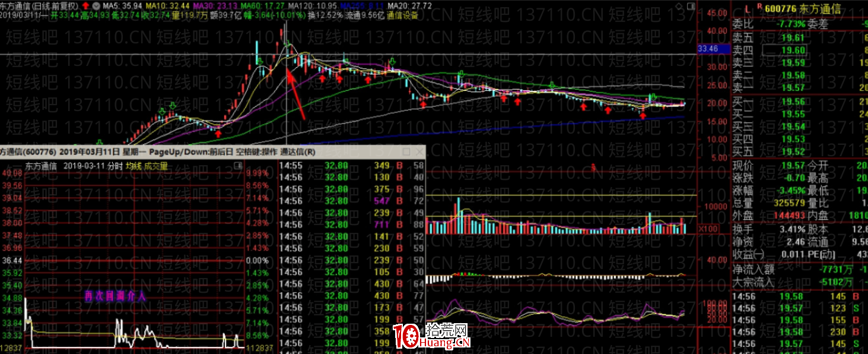Click the L Level-2 icon above 600776
This screenshot has width=868, height=354.
747,8
